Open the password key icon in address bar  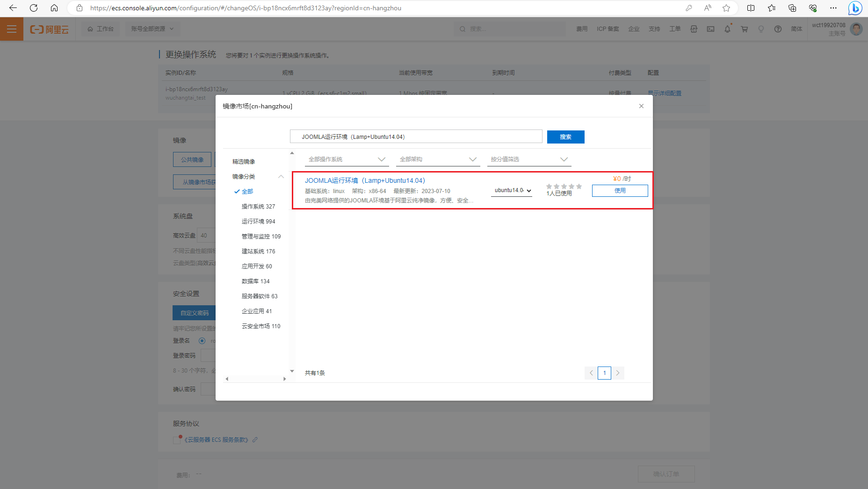point(689,8)
